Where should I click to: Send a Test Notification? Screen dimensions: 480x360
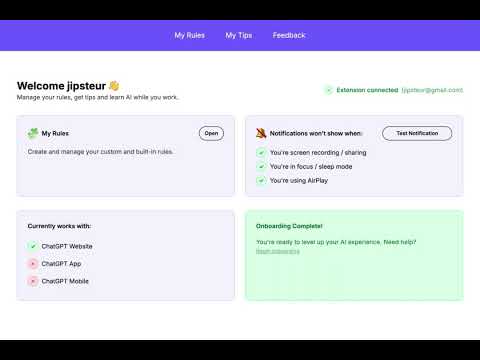(x=417, y=133)
